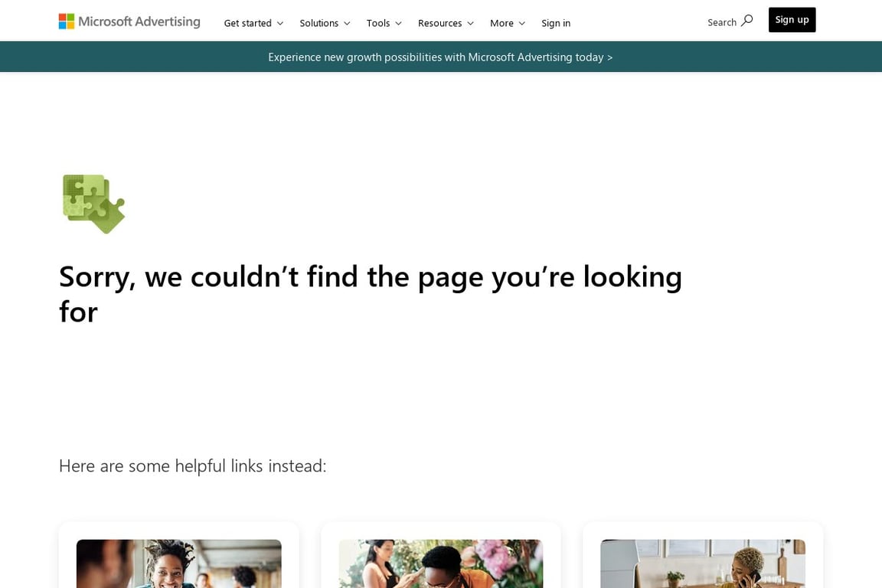882x588 pixels.
Task: Expand the Resources menu
Action: [x=446, y=23]
